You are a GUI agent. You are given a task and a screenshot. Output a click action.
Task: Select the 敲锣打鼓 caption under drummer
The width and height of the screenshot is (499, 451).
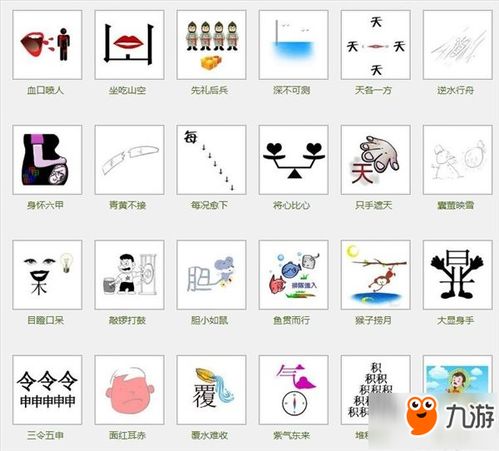click(127, 320)
